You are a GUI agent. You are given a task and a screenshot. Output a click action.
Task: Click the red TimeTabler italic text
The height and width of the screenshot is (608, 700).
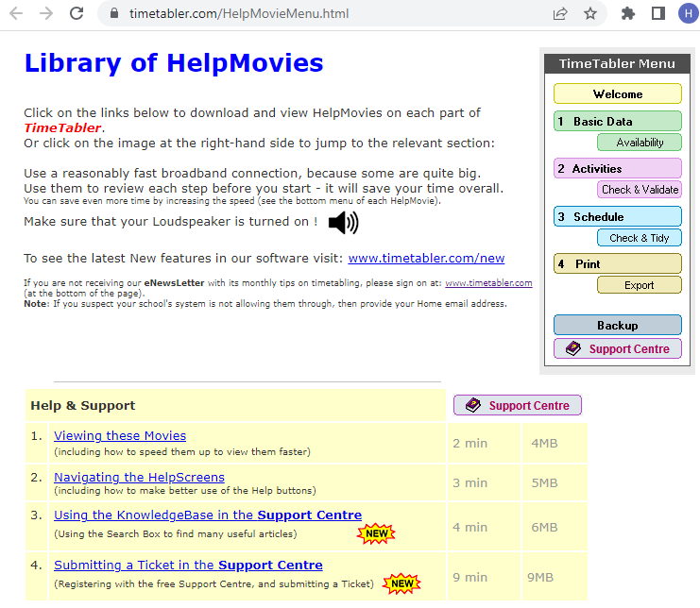(x=62, y=128)
